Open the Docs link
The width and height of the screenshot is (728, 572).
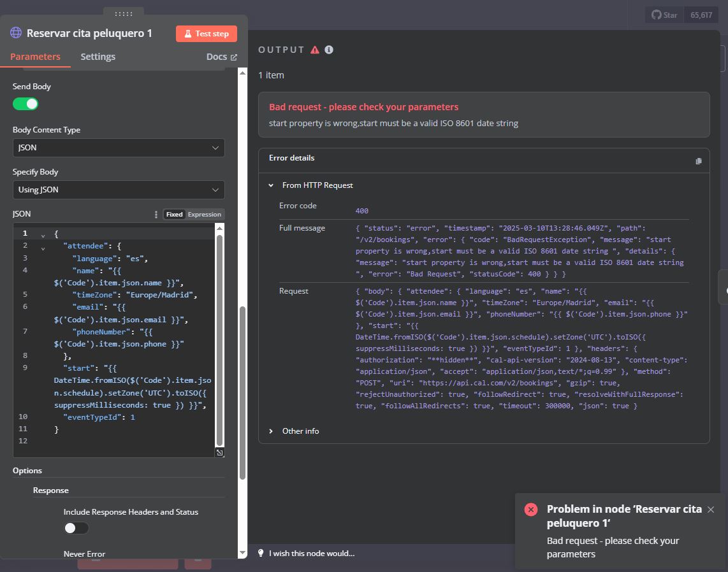pos(221,57)
